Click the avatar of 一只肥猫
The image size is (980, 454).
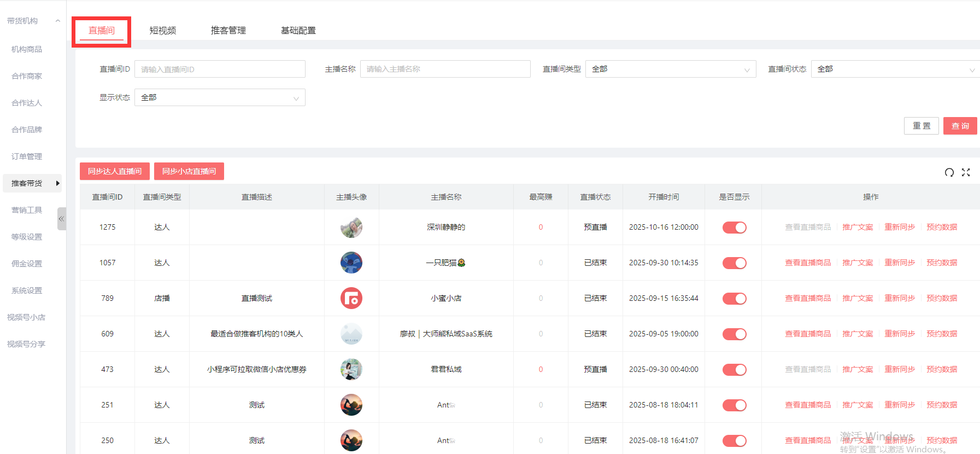click(351, 263)
